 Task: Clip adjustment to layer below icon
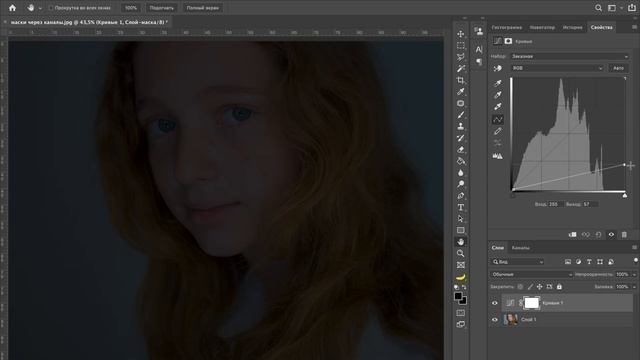click(x=573, y=235)
